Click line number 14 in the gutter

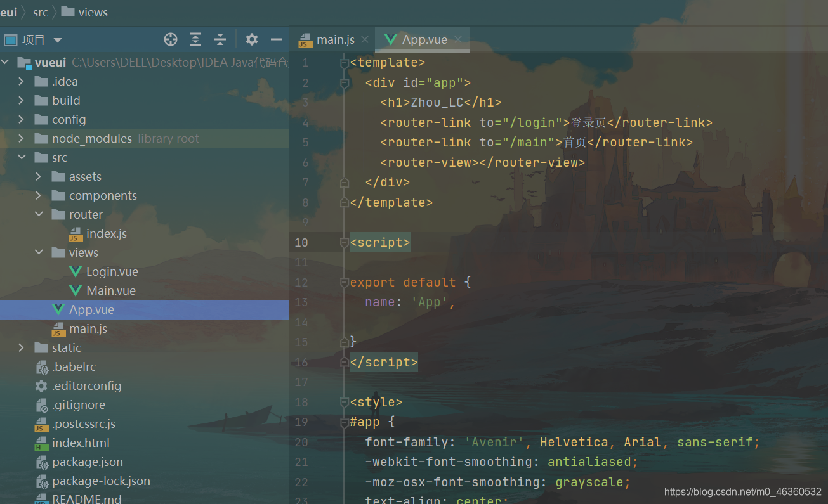click(x=301, y=322)
